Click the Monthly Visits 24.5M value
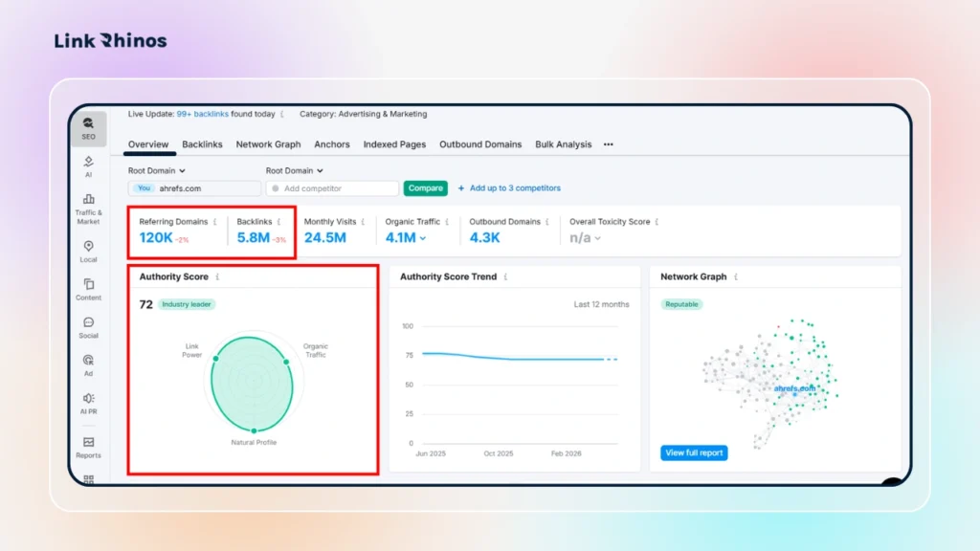 (x=325, y=238)
